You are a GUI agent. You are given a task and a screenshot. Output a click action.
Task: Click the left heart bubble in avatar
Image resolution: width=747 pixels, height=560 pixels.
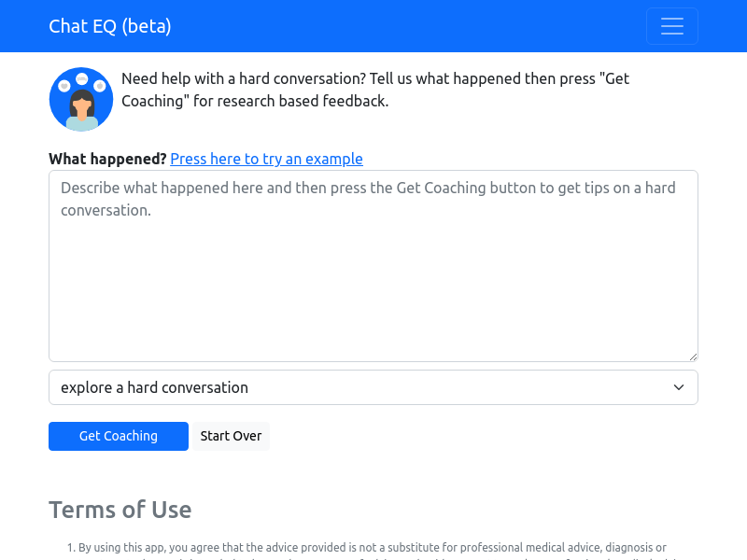[63, 86]
